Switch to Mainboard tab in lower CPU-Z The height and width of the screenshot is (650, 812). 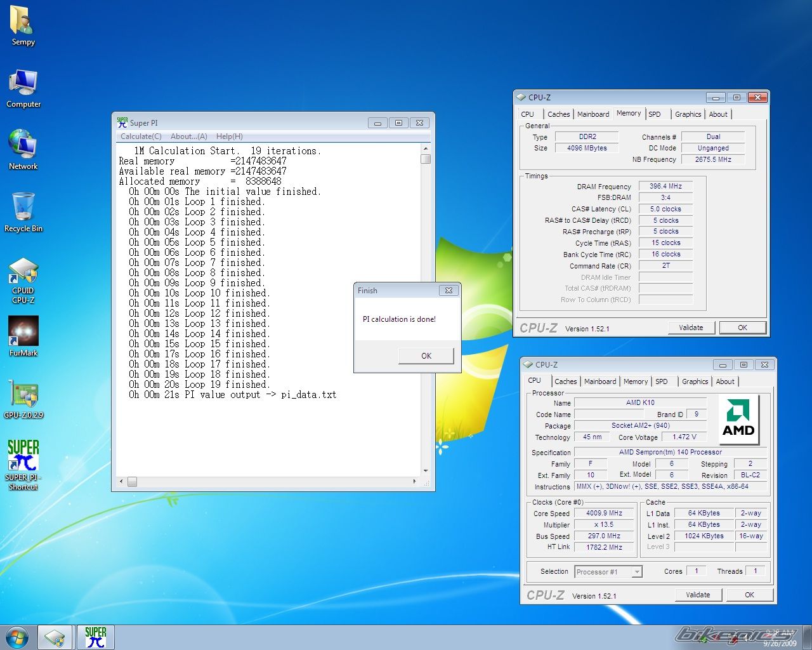(599, 381)
